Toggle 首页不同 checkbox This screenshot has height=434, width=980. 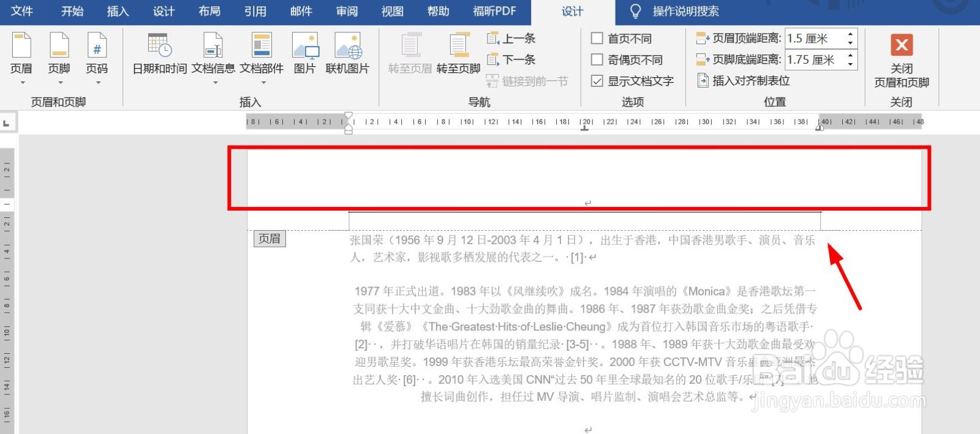coord(597,39)
